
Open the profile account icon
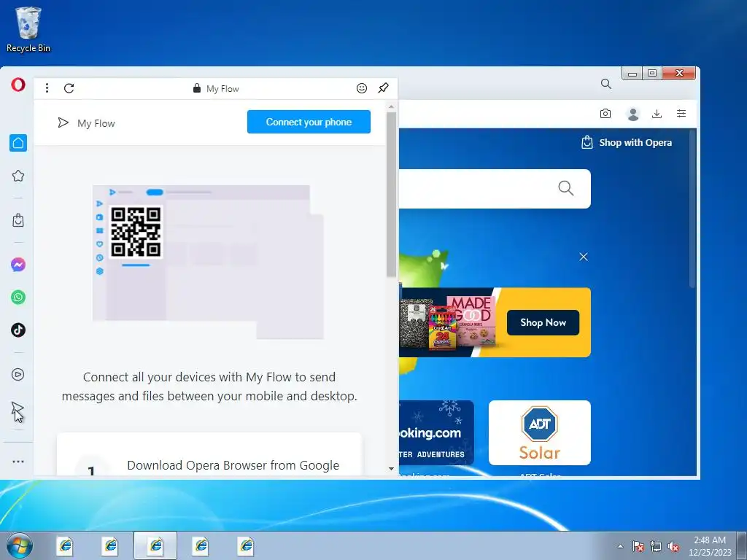click(x=633, y=114)
